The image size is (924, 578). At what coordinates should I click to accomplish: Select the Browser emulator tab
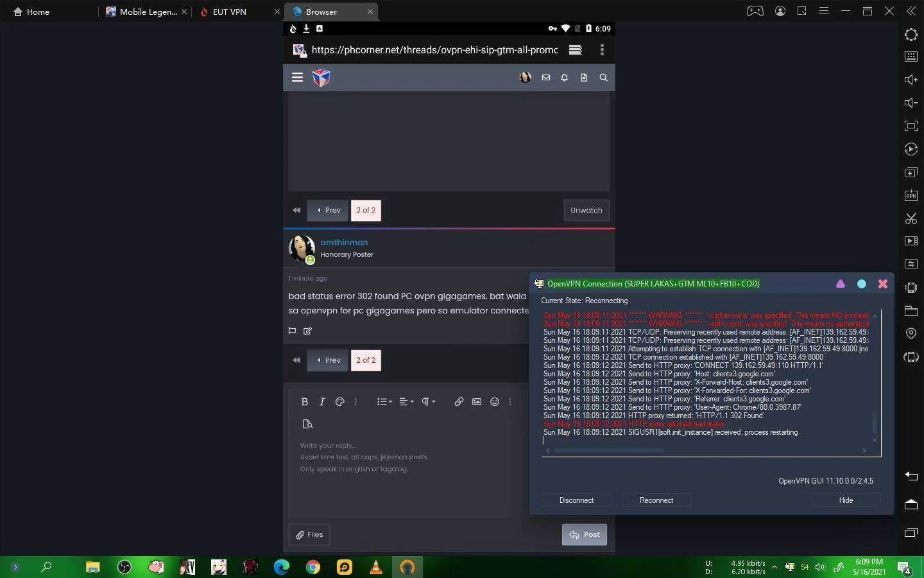pos(331,12)
